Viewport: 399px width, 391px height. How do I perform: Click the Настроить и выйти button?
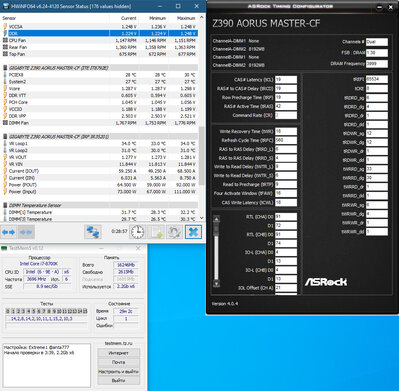click(x=118, y=371)
